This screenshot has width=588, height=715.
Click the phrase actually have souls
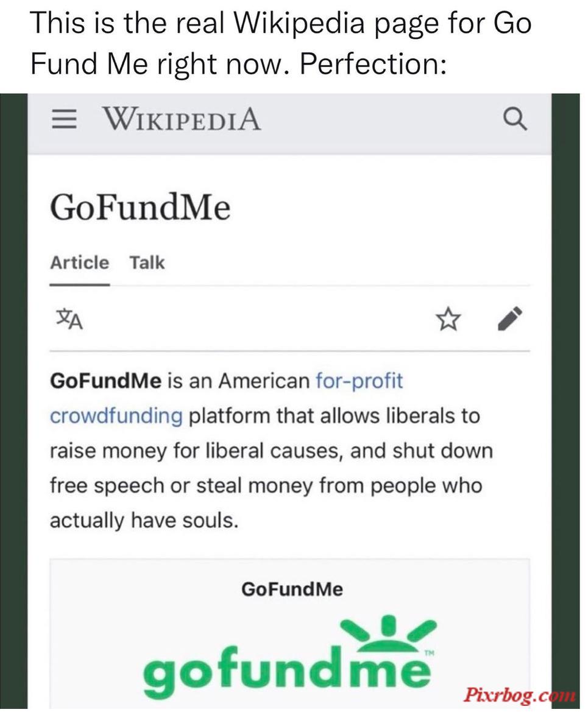click(144, 520)
